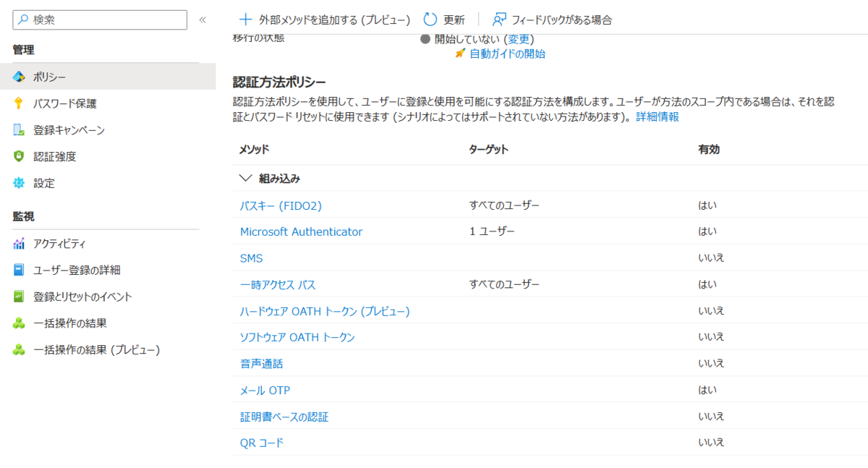Click the 認証方法ポリシー heading
This screenshot has width=868, height=468.
(x=279, y=82)
